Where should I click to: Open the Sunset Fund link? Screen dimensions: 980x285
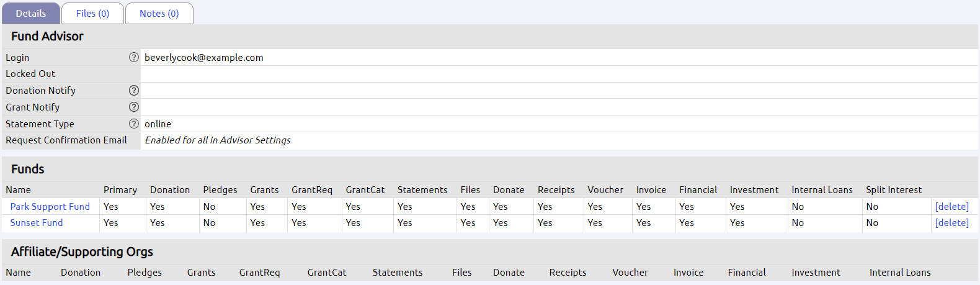click(x=37, y=223)
